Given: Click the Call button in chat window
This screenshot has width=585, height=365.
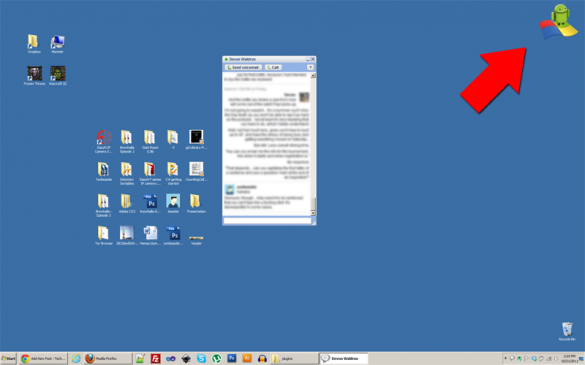Looking at the screenshot, I should (x=273, y=68).
